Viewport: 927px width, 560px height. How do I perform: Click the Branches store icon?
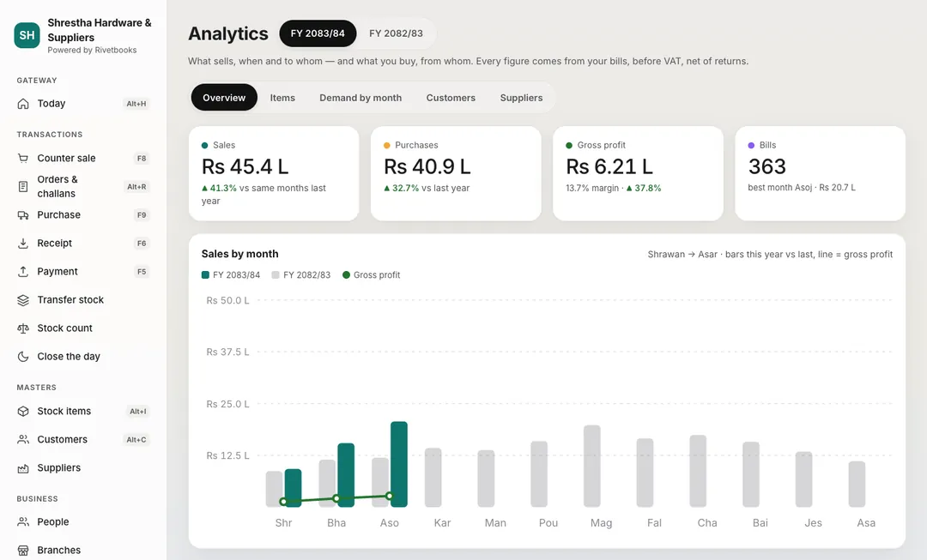[x=23, y=551]
